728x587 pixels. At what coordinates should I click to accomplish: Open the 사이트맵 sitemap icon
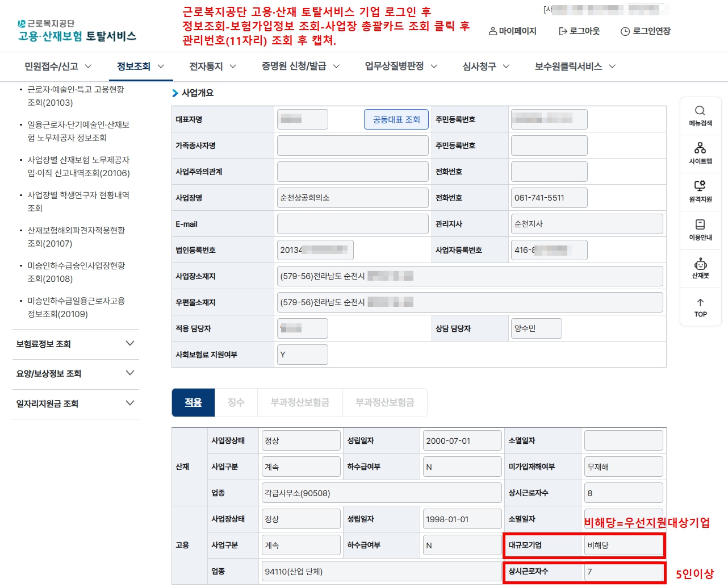coord(700,153)
